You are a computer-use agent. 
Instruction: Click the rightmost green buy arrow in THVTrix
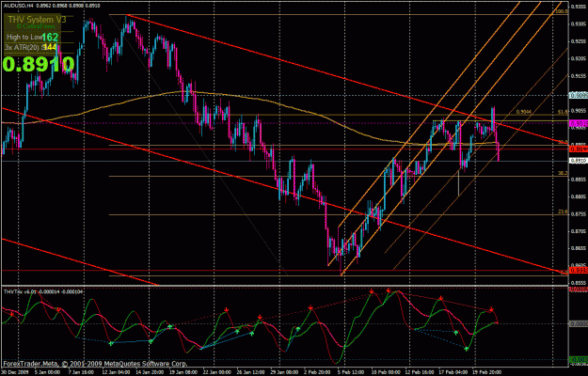point(466,349)
